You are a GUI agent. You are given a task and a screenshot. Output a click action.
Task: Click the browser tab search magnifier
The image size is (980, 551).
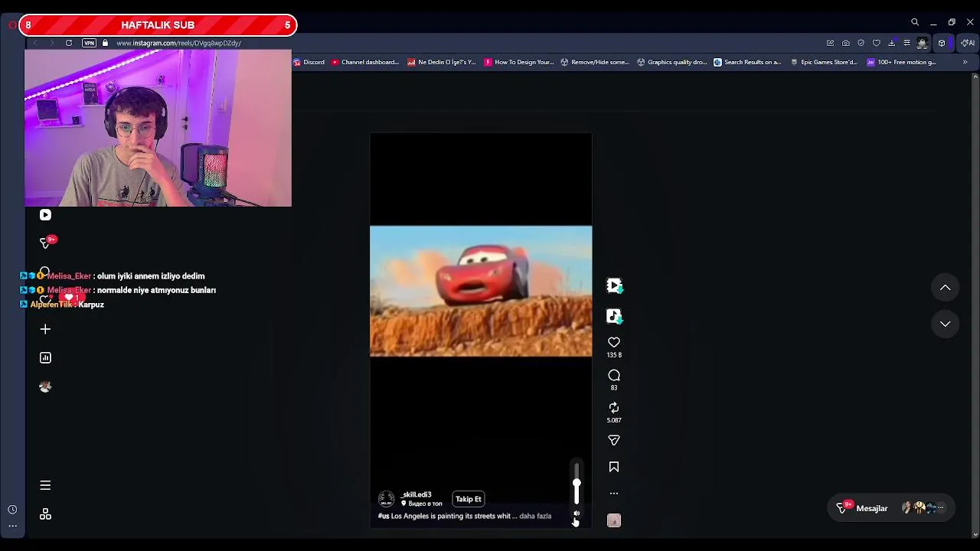915,22
